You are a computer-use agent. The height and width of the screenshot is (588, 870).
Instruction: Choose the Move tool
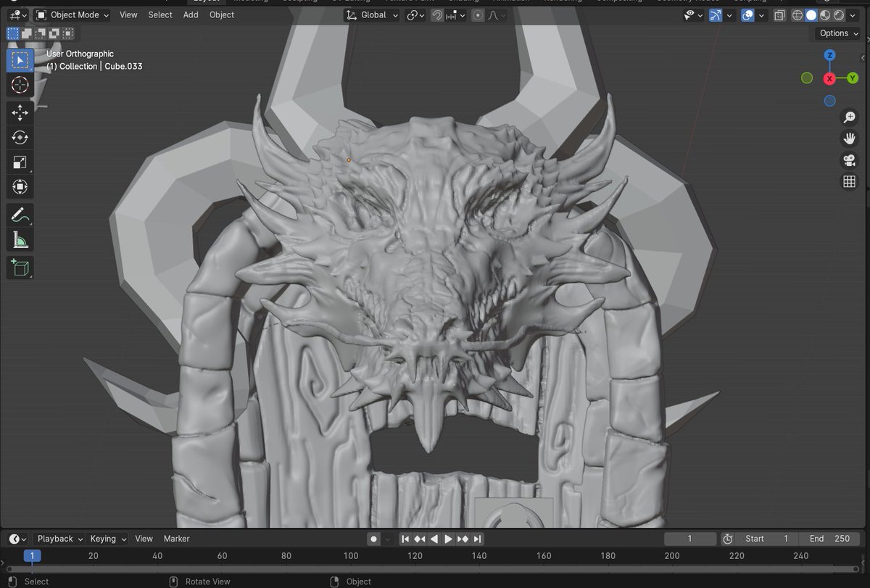[20, 112]
